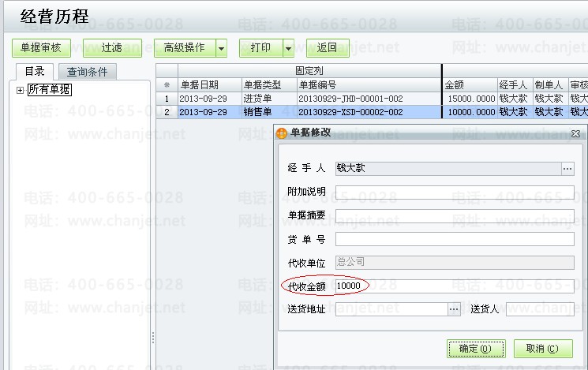Screen dimensions: 588x370
Task: Expand the 所有单据 tree node
Action: coord(20,90)
